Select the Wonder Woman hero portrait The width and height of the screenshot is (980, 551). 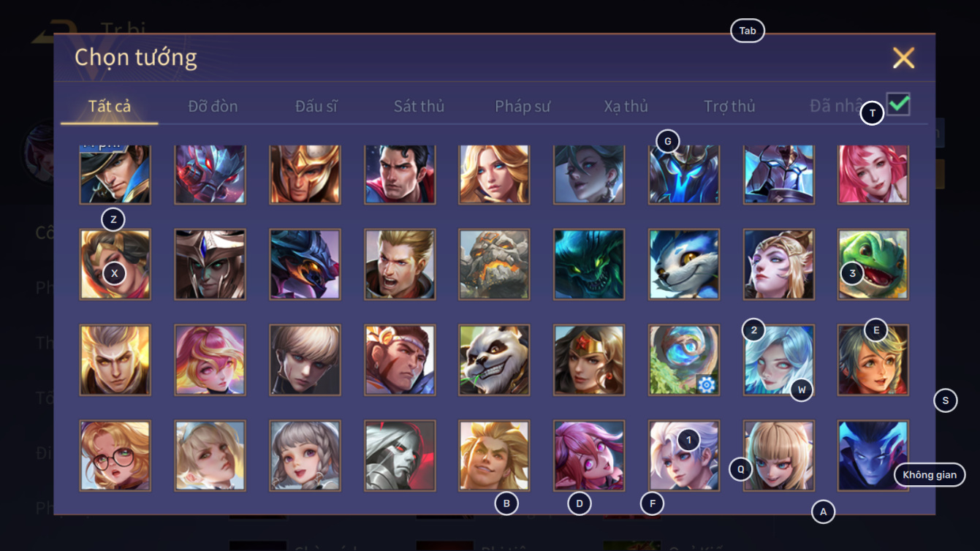589,360
